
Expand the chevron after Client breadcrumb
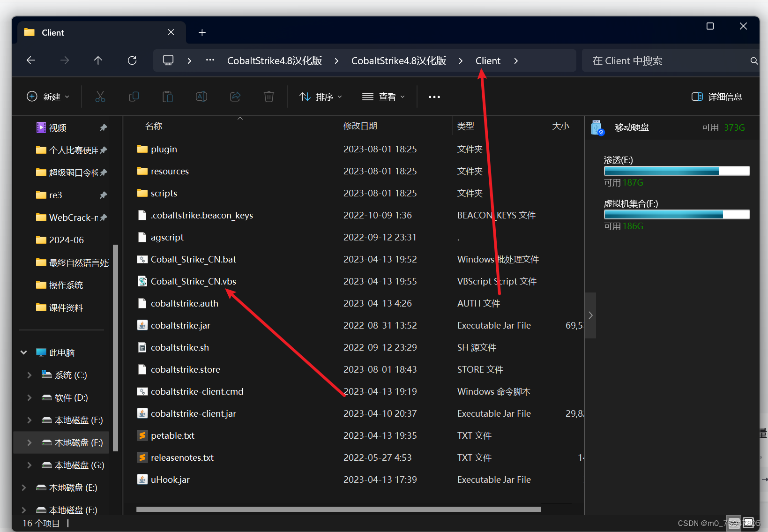point(516,61)
